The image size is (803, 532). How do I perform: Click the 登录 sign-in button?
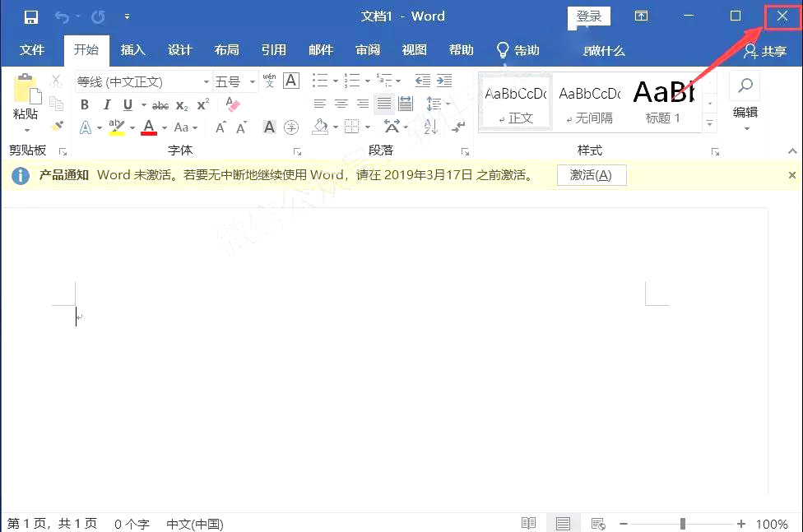pyautogui.click(x=589, y=16)
